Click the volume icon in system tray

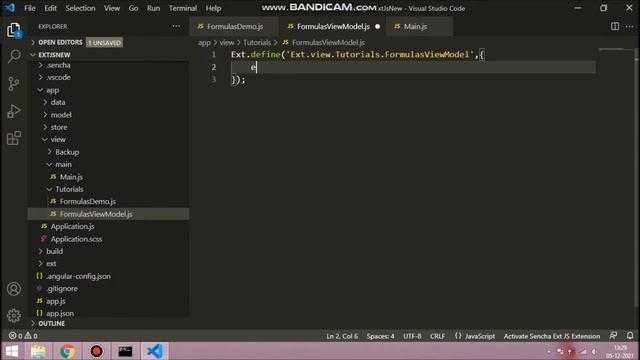coord(594,351)
